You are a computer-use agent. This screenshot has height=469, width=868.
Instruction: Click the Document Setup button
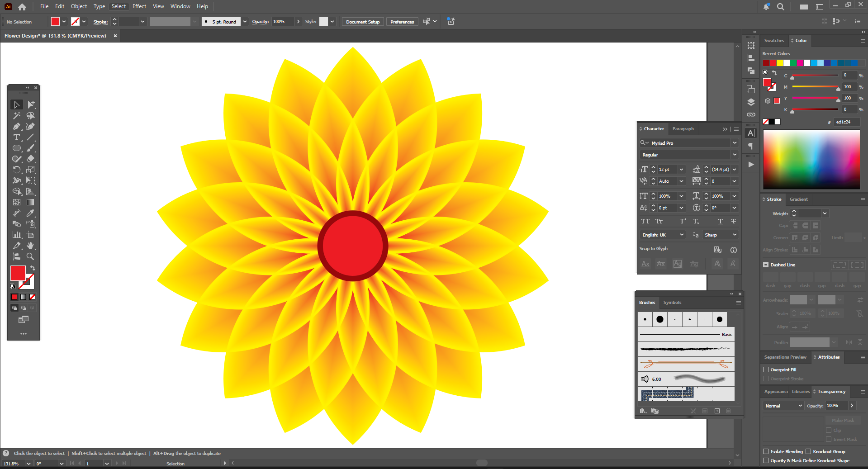pos(362,22)
